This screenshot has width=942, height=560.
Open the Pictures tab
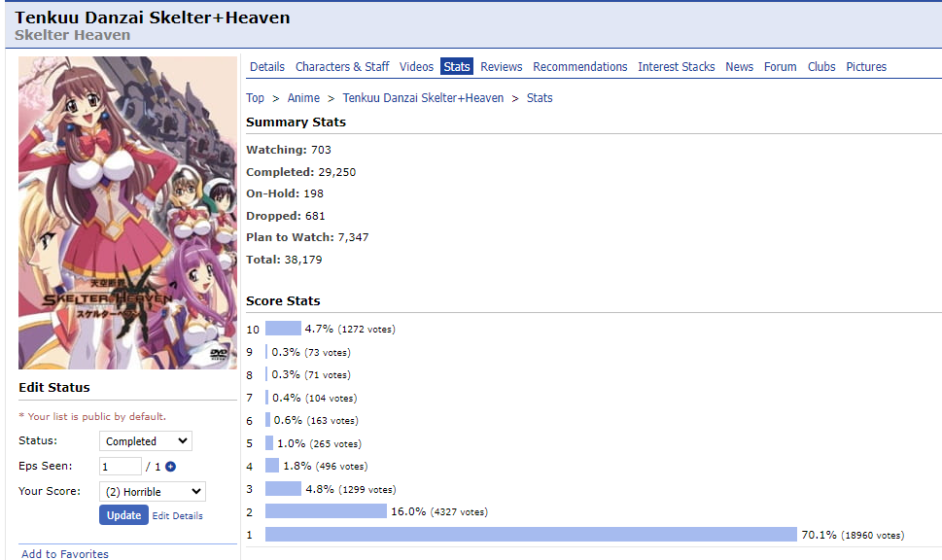[x=866, y=67]
